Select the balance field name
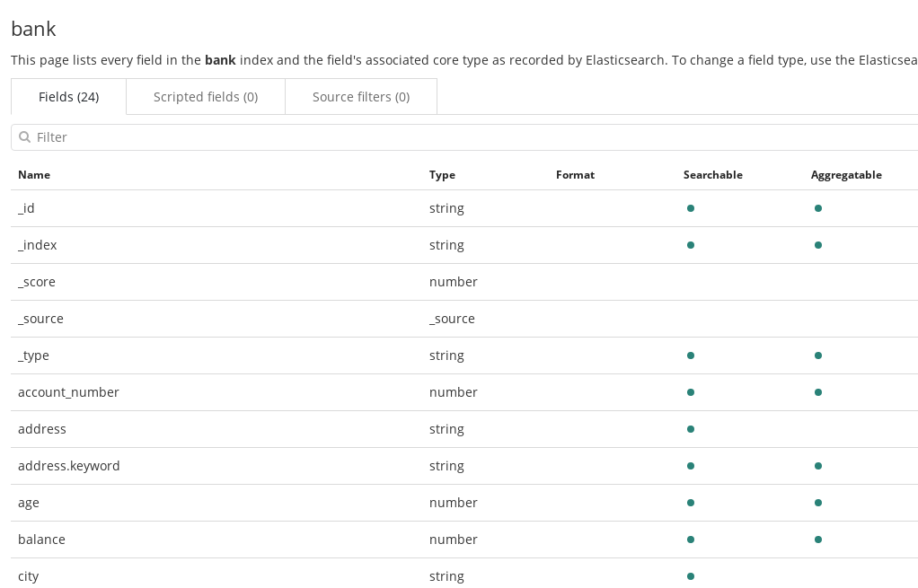This screenshot has width=918, height=588. (41, 540)
